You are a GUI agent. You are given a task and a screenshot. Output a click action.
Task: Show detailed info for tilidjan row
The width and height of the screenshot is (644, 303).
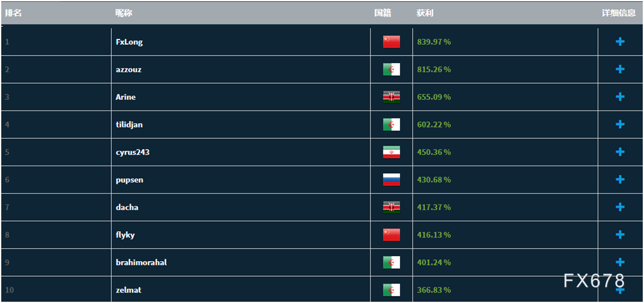(620, 124)
